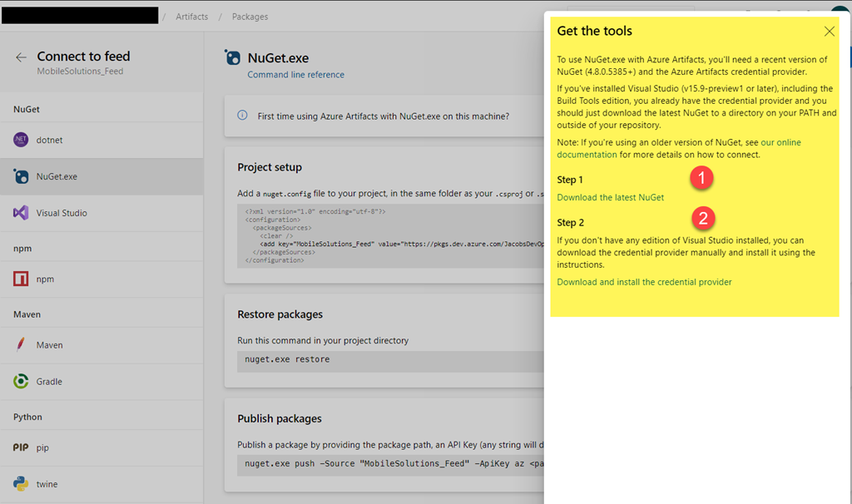
Task: Open Download and install the credential provider
Action: pos(644,282)
